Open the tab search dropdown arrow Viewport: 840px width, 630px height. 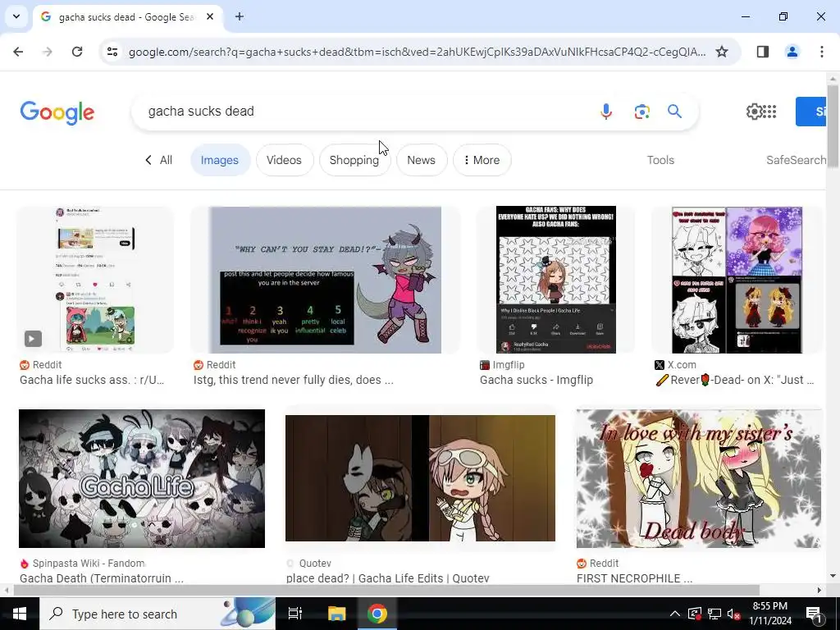(x=16, y=16)
